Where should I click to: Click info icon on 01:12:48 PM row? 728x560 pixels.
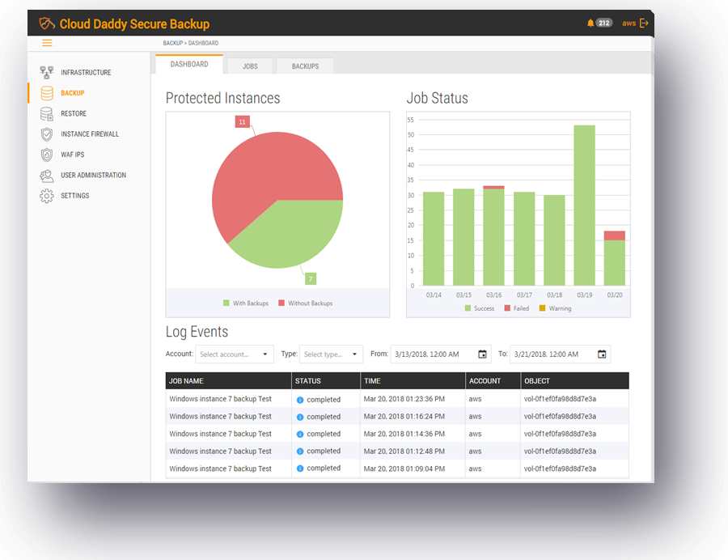coord(300,452)
